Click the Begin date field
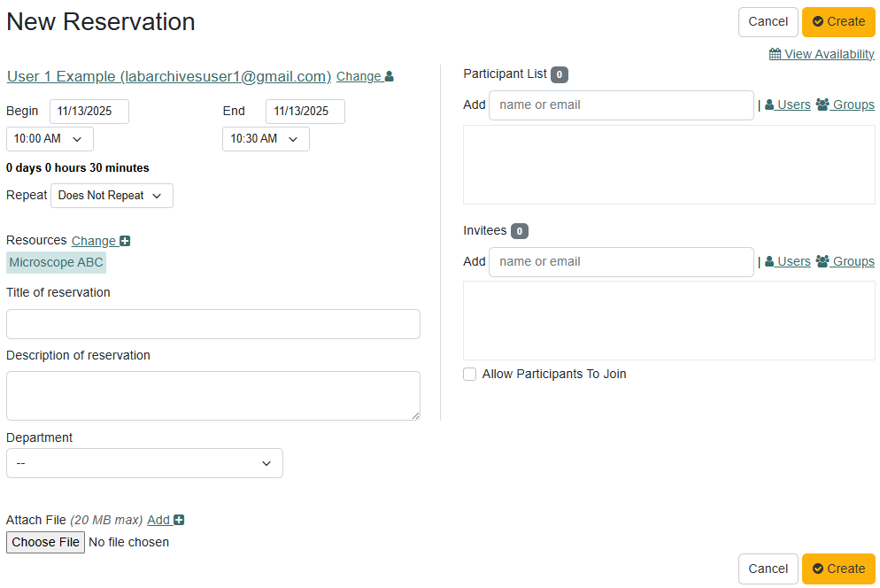 tap(89, 112)
